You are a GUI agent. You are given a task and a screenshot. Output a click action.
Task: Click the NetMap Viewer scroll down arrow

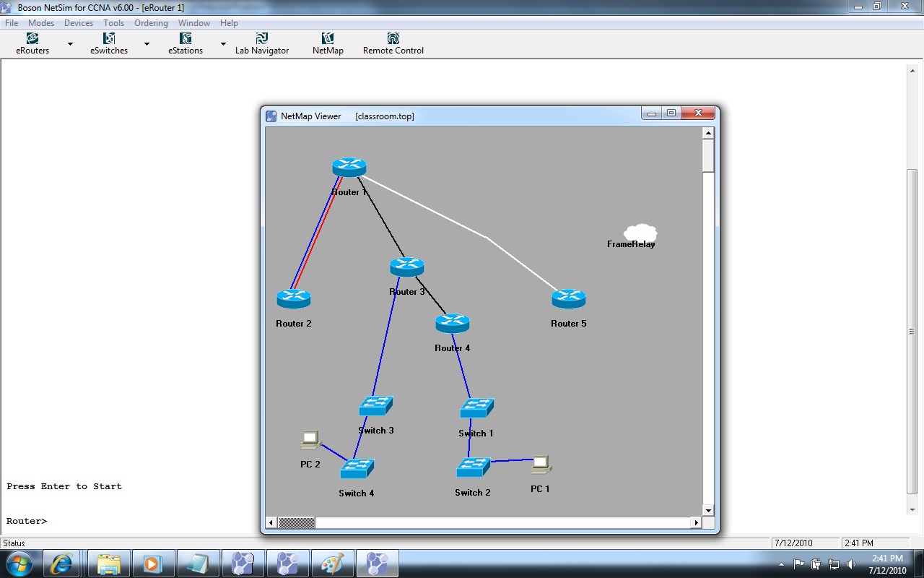coord(708,510)
